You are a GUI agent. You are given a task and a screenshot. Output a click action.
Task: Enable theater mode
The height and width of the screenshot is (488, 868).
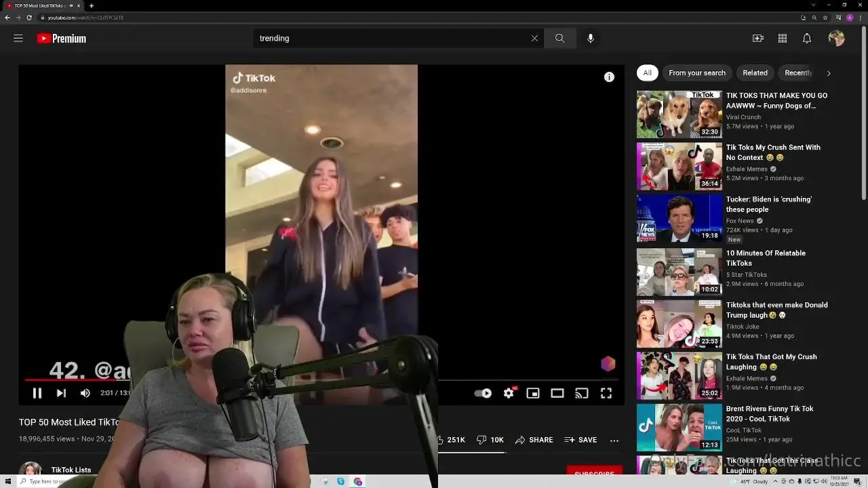[x=557, y=393]
